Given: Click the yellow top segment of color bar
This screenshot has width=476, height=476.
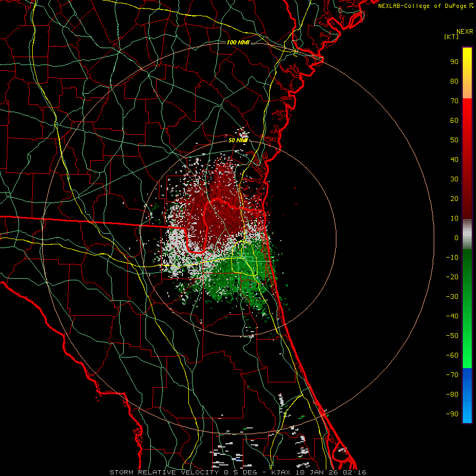Looking at the screenshot, I should 467,73.
